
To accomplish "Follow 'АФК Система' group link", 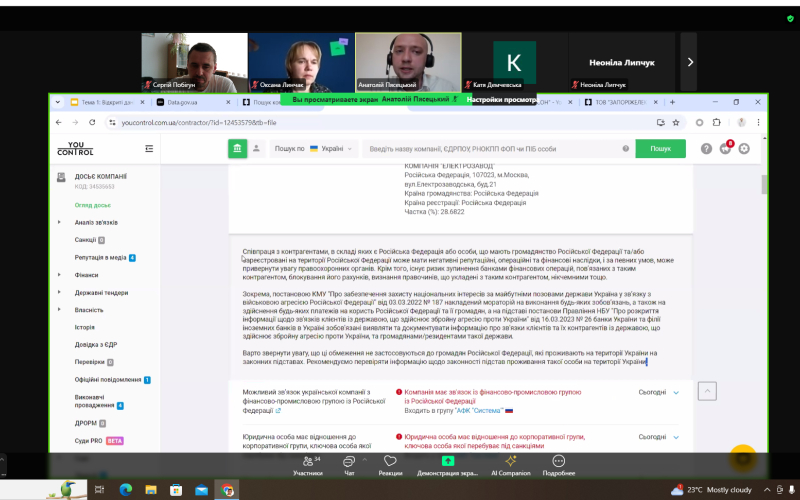I will pyautogui.click(x=480, y=411).
